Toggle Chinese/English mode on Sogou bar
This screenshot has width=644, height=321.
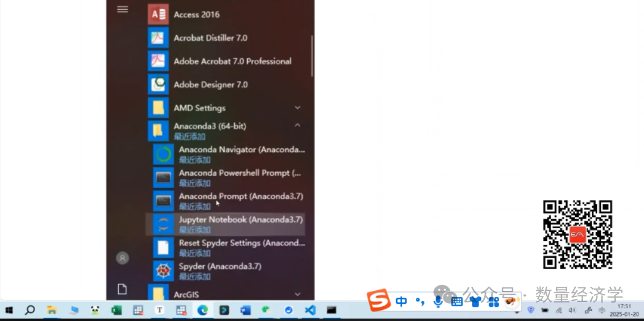coord(401,302)
